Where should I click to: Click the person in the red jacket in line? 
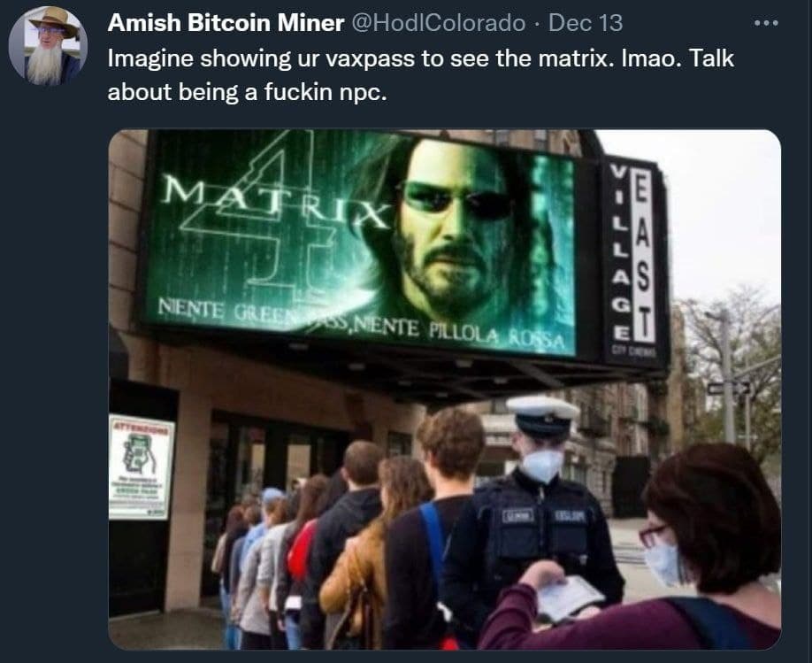[303, 550]
